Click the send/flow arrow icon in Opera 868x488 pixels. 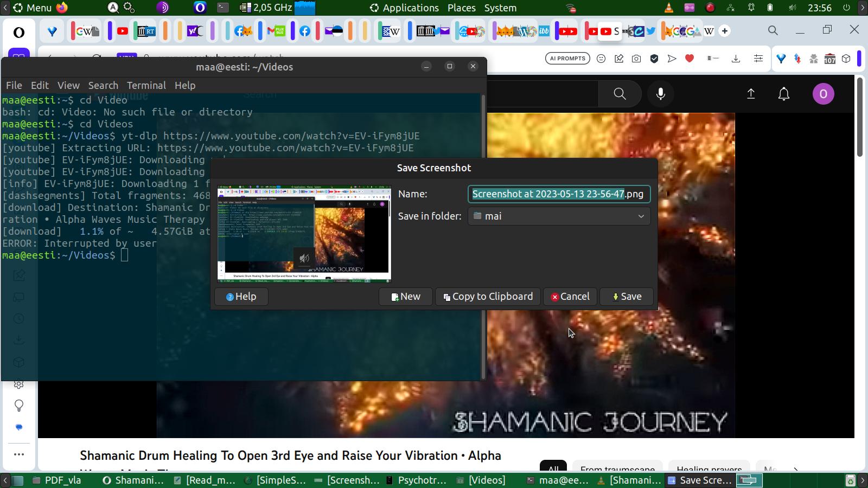point(672,59)
